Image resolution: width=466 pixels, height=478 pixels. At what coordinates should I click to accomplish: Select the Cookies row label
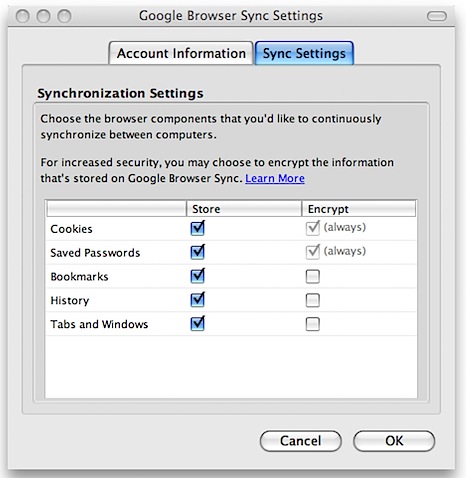[71, 229]
